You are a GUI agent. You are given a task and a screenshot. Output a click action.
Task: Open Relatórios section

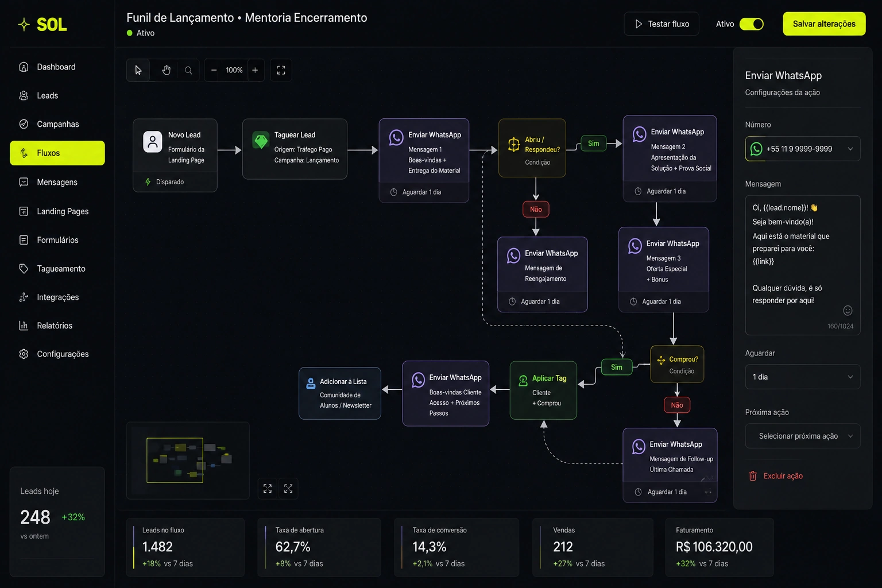click(x=57, y=326)
